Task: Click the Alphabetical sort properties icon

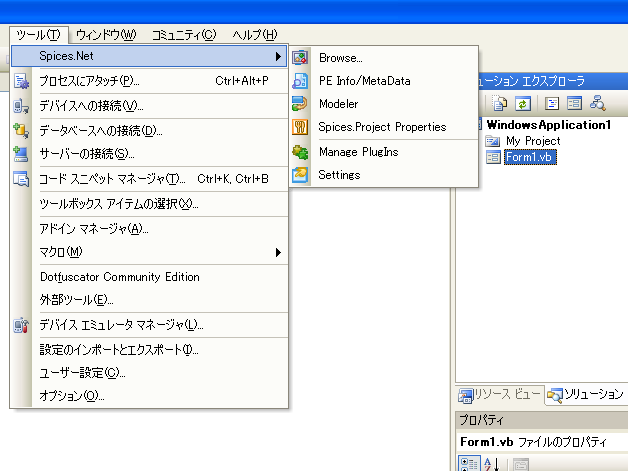Action: coord(491,464)
